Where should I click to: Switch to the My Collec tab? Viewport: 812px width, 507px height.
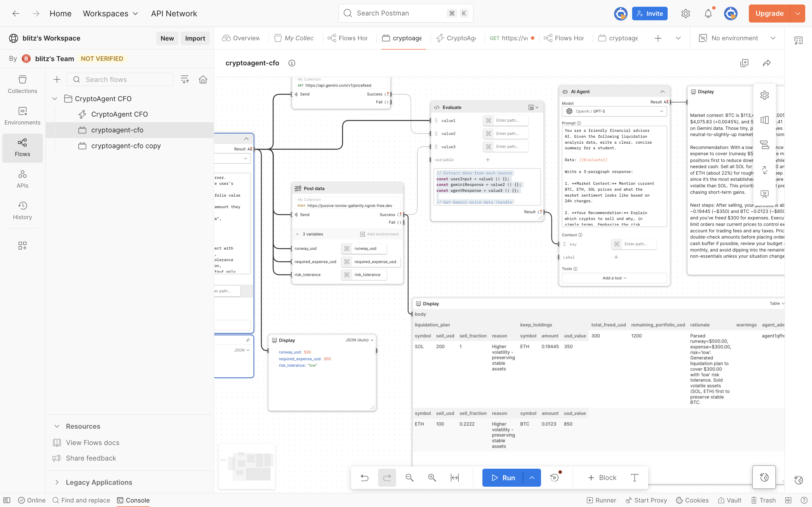[294, 38]
